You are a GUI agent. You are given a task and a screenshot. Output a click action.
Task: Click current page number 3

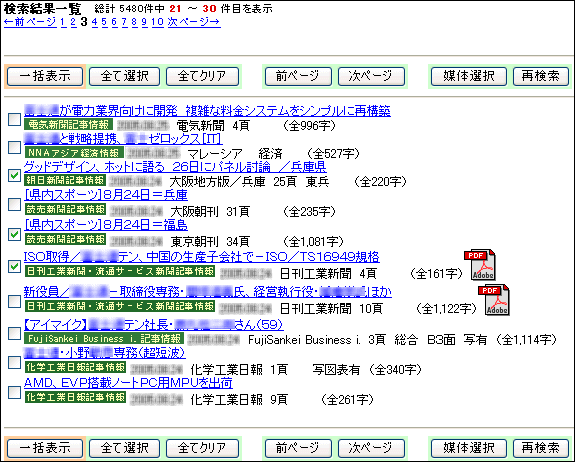tap(84, 22)
